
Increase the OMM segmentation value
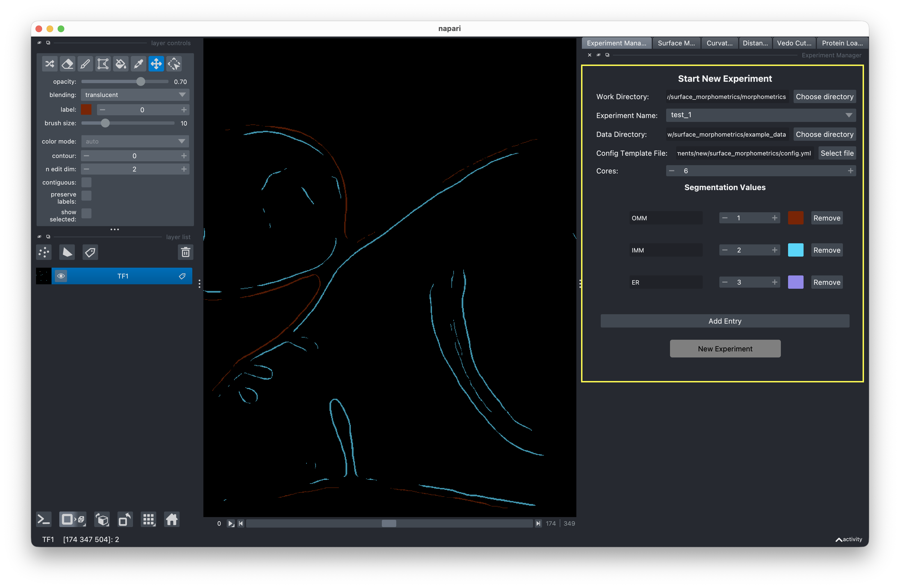[x=774, y=218]
